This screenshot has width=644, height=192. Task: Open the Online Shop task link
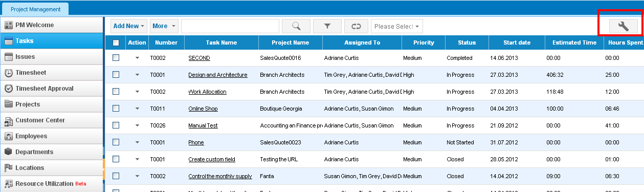(203, 109)
